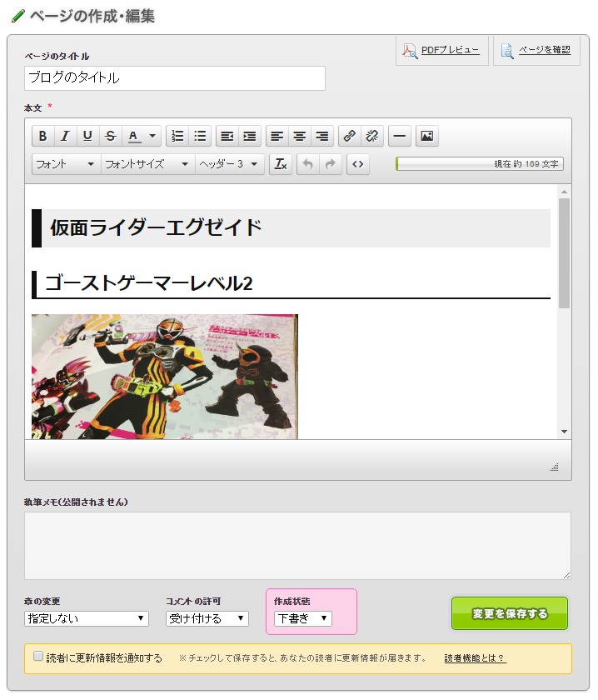Underline the selected text
This screenshot has height=700, width=598.
(87, 136)
